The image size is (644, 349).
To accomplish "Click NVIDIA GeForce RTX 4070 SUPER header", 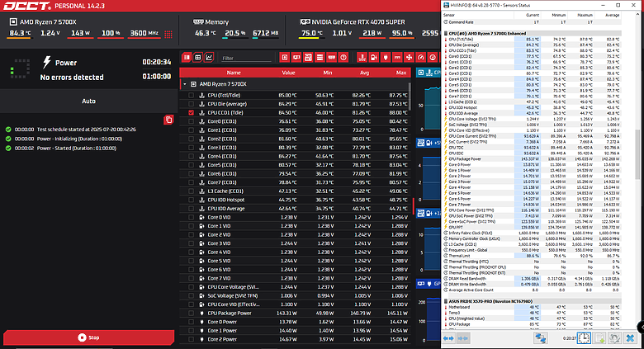I will point(353,22).
